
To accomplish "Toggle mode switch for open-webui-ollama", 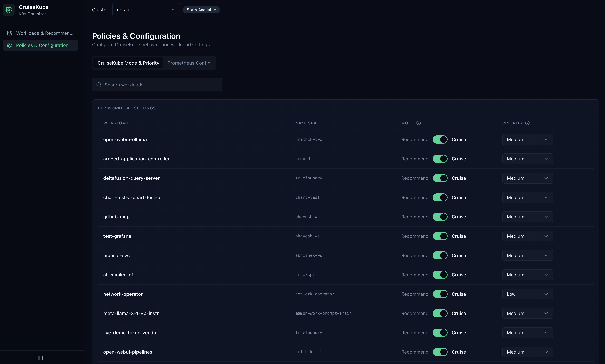I will coord(440,140).
